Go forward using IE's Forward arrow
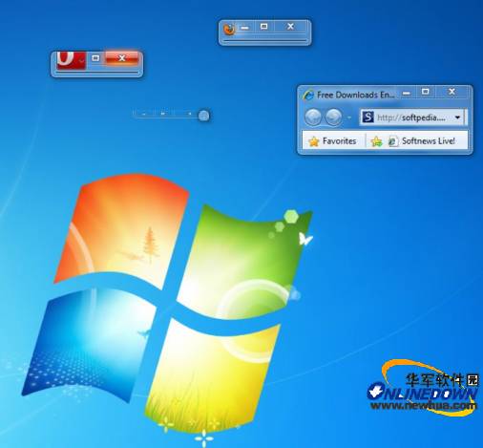Image resolution: width=483 pixels, height=448 pixels. (333, 117)
